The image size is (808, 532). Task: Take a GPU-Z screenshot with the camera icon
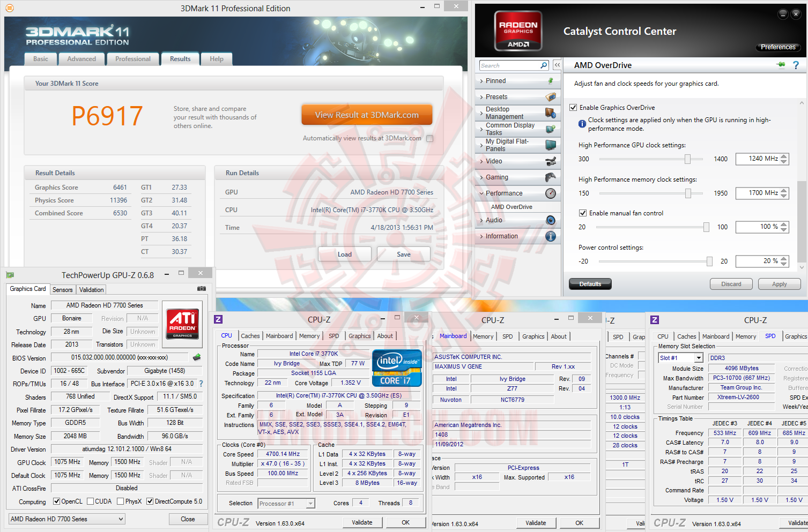pos(202,289)
